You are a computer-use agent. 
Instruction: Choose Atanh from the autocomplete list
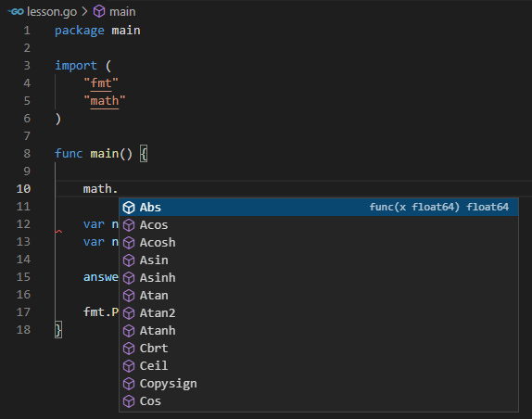pos(319,330)
